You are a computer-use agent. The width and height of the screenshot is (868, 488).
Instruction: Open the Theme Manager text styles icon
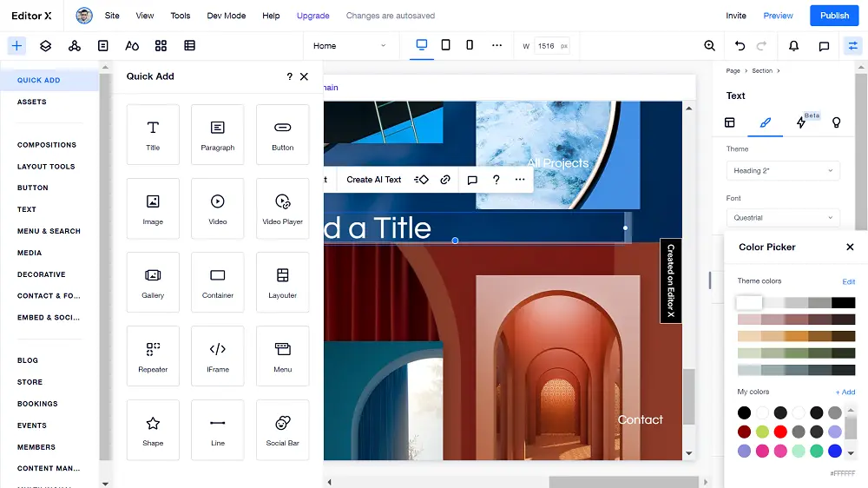132,46
